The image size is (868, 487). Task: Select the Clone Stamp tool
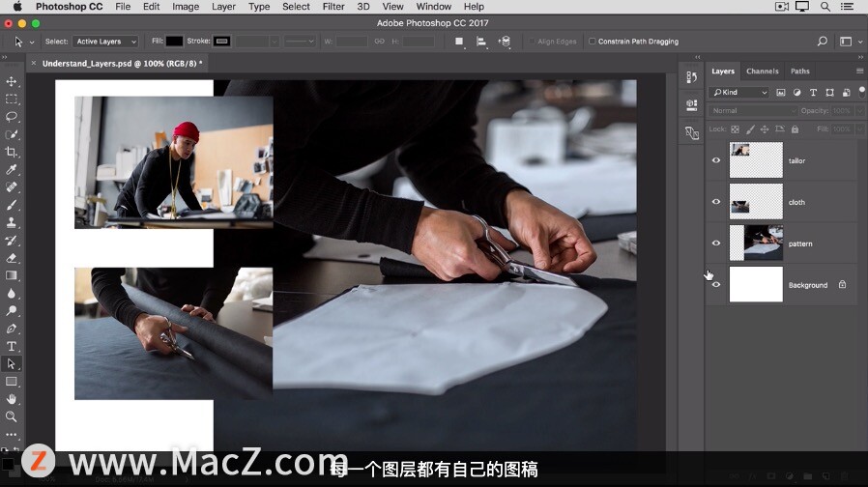coord(11,222)
